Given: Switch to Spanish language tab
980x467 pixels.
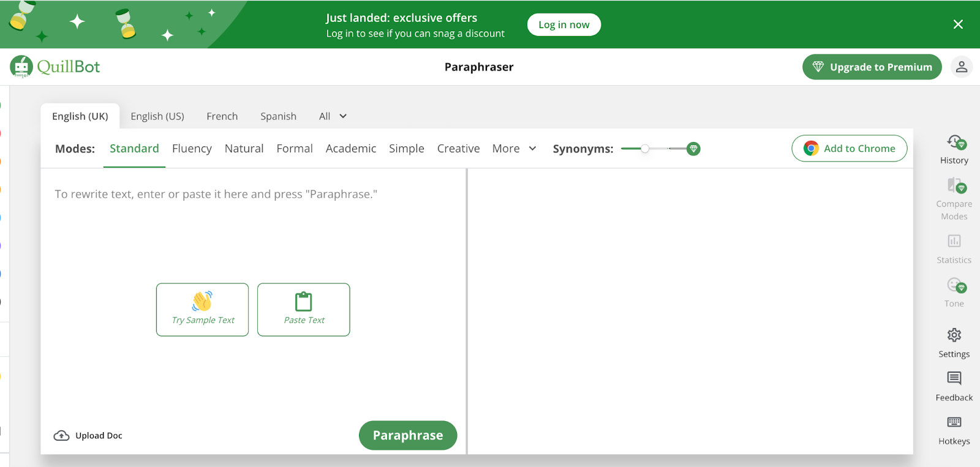Looking at the screenshot, I should [x=278, y=116].
